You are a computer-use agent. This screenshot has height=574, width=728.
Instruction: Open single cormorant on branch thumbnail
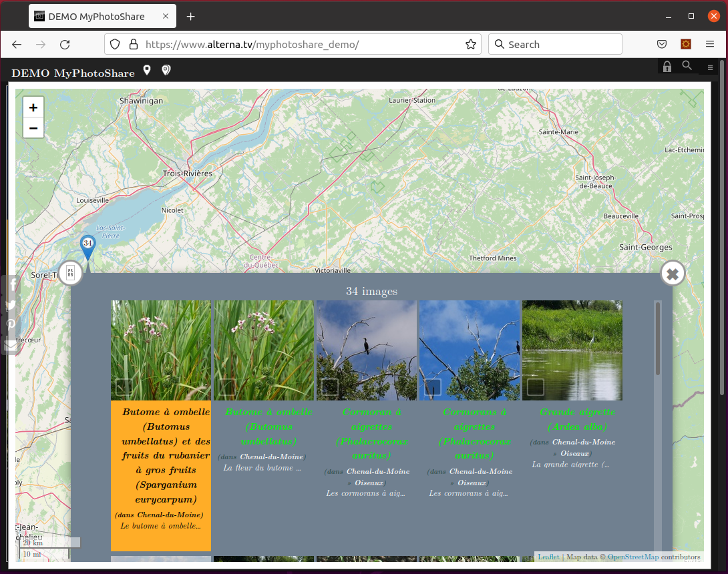(x=367, y=350)
